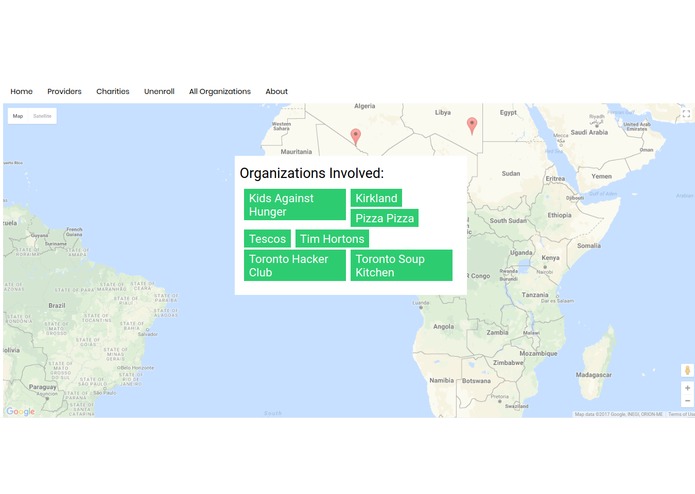The height and width of the screenshot is (494, 695).
Task: Click the Egypt map label
Action: 508,113
